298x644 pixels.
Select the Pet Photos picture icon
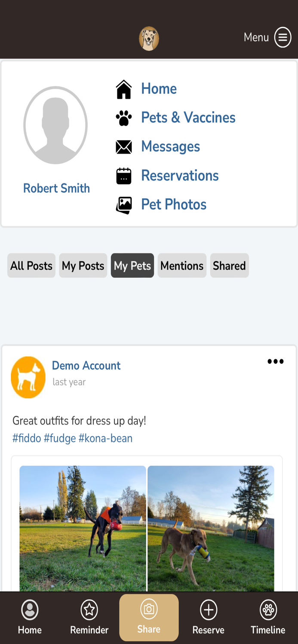coord(124,204)
